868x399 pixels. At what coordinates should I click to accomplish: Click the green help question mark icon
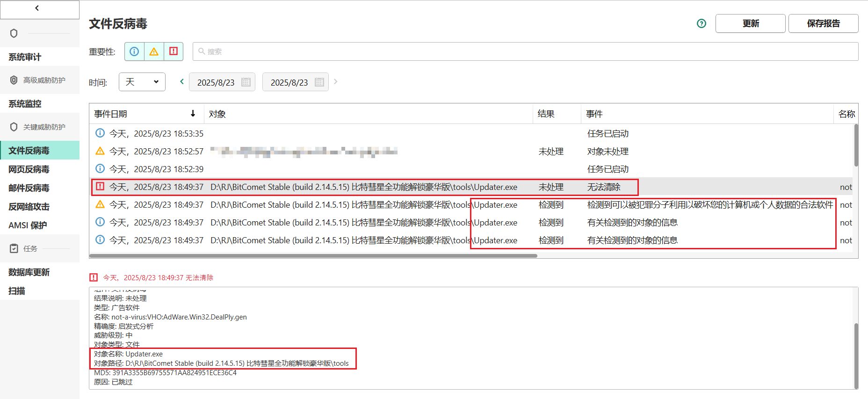(701, 23)
